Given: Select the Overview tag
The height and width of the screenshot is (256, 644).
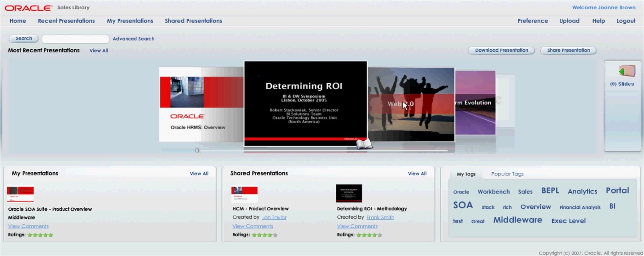Looking at the screenshot, I should pos(536,207).
